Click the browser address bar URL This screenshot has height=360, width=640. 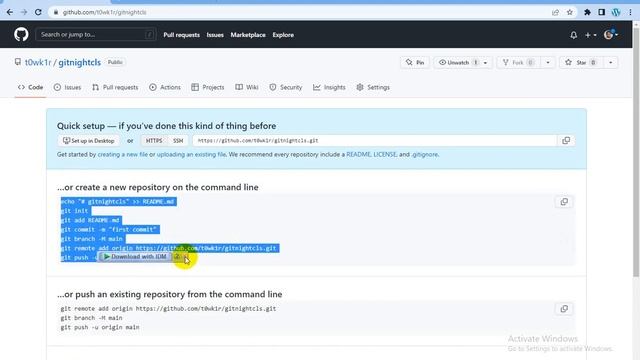coord(104,12)
